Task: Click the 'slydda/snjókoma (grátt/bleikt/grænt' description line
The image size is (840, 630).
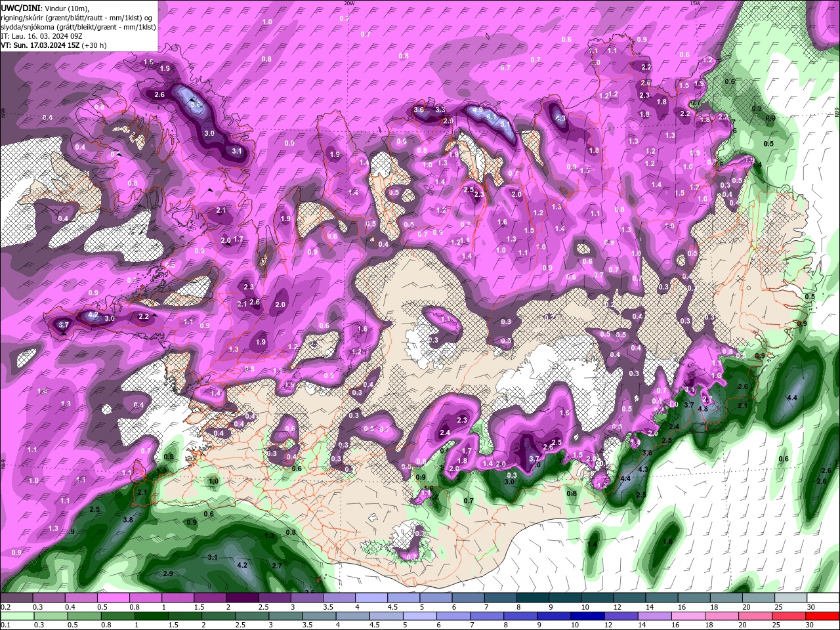Action: coord(78,27)
